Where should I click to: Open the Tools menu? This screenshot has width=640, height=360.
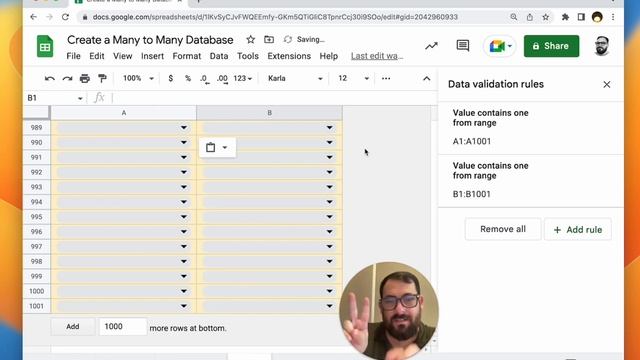[x=248, y=56]
